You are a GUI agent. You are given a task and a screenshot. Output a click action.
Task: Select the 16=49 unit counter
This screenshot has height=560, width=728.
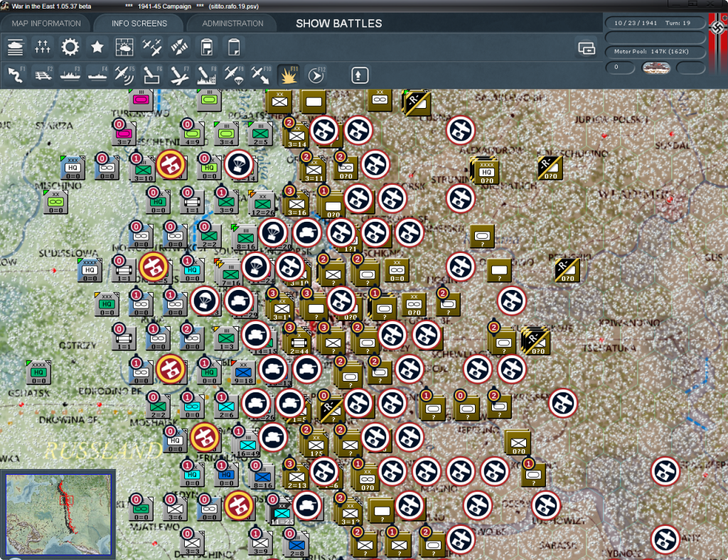point(247,446)
